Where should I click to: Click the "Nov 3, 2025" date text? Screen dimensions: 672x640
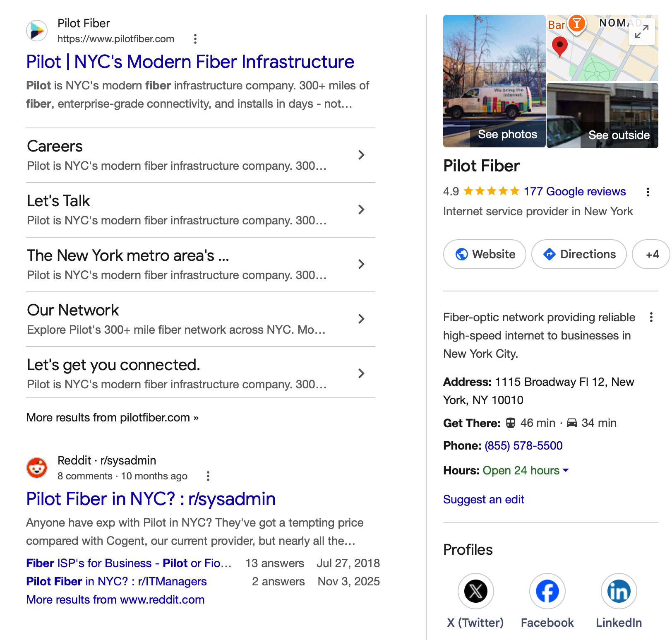click(x=349, y=581)
